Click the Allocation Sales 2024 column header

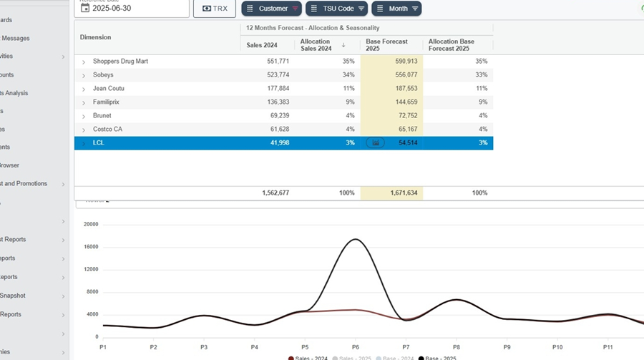pos(316,45)
